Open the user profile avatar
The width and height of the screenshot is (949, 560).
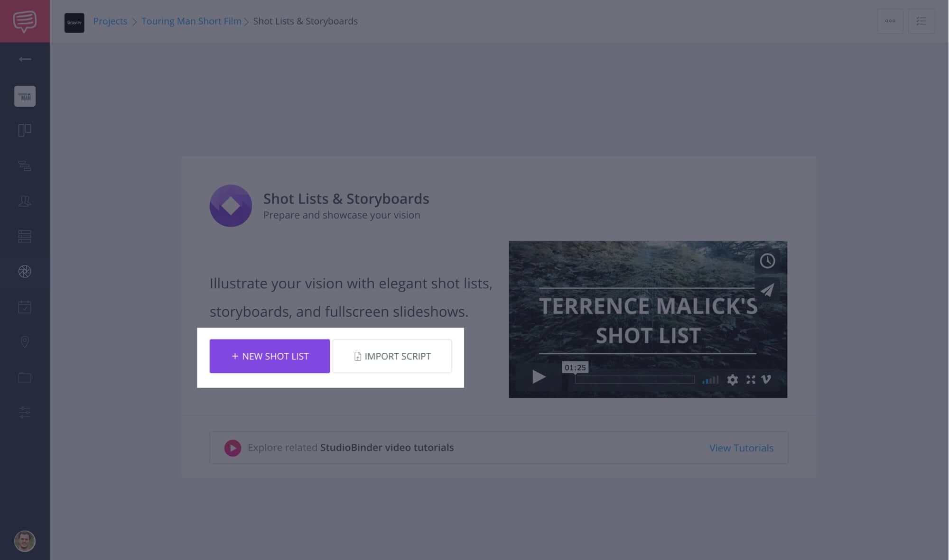click(x=25, y=541)
